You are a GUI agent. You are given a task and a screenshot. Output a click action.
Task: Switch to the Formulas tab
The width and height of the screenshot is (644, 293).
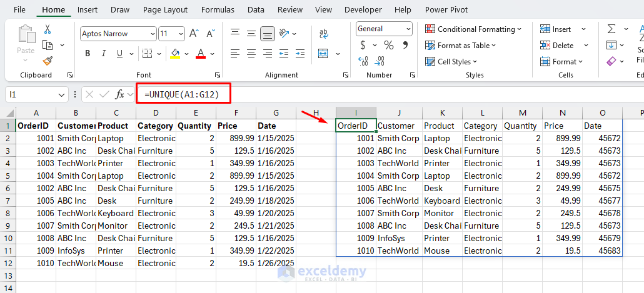pyautogui.click(x=218, y=9)
